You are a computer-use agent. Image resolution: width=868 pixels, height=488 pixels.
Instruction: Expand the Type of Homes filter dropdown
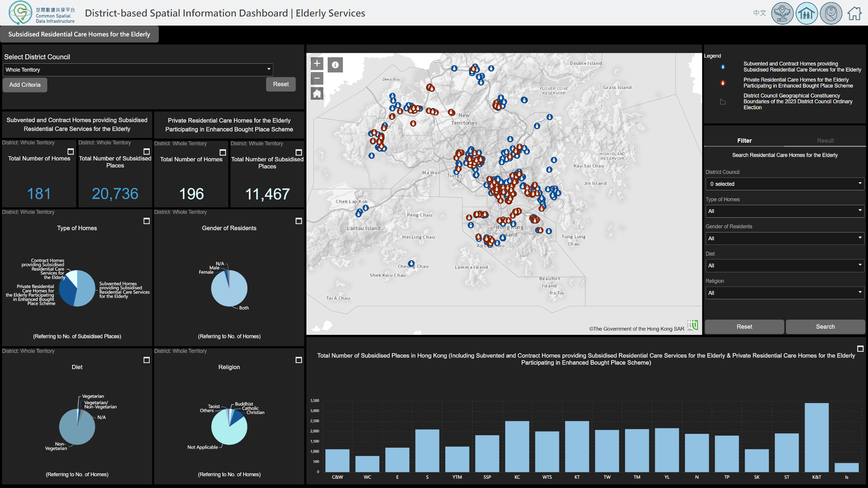pyautogui.click(x=784, y=211)
